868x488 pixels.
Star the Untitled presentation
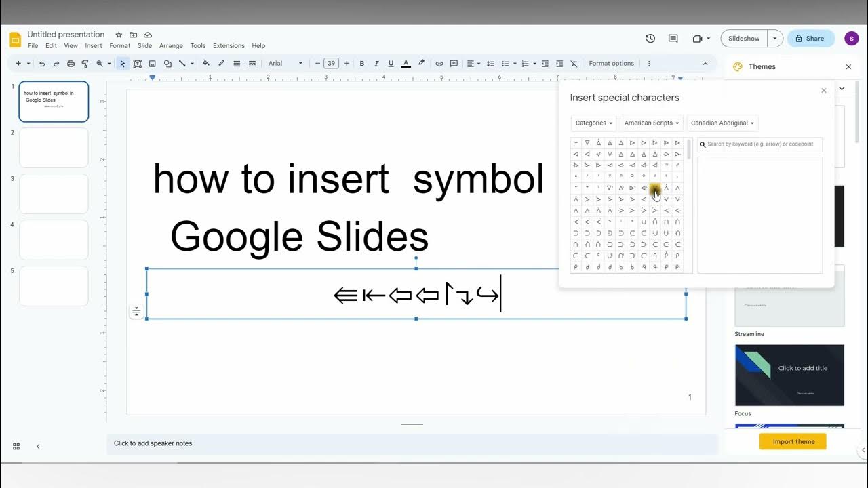tap(119, 35)
